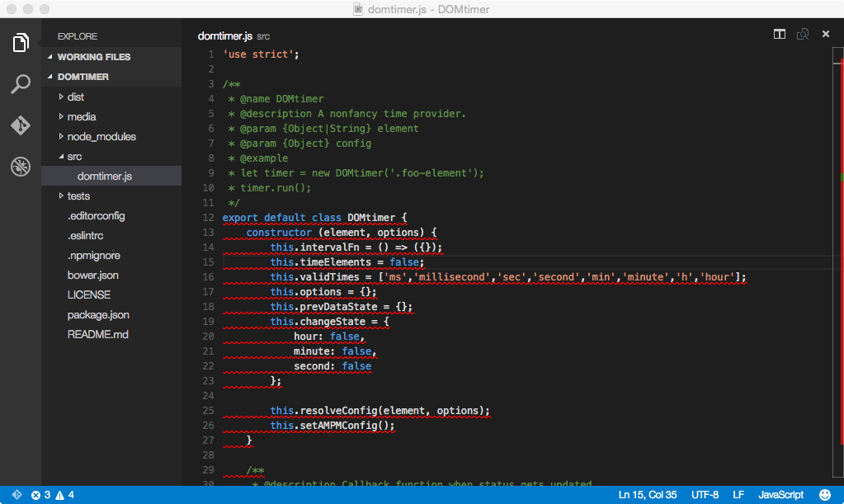The image size is (844, 504).
Task: Click the document proxy icon in title bar
Action: point(358,9)
